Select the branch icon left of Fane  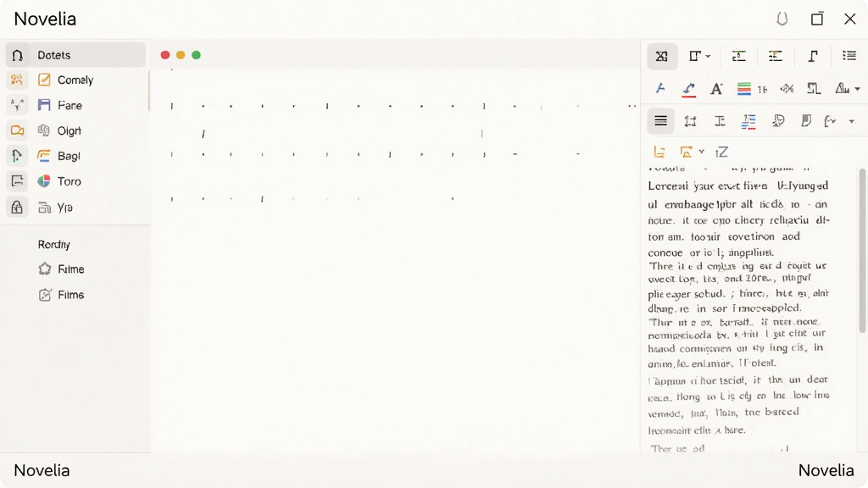tap(17, 105)
